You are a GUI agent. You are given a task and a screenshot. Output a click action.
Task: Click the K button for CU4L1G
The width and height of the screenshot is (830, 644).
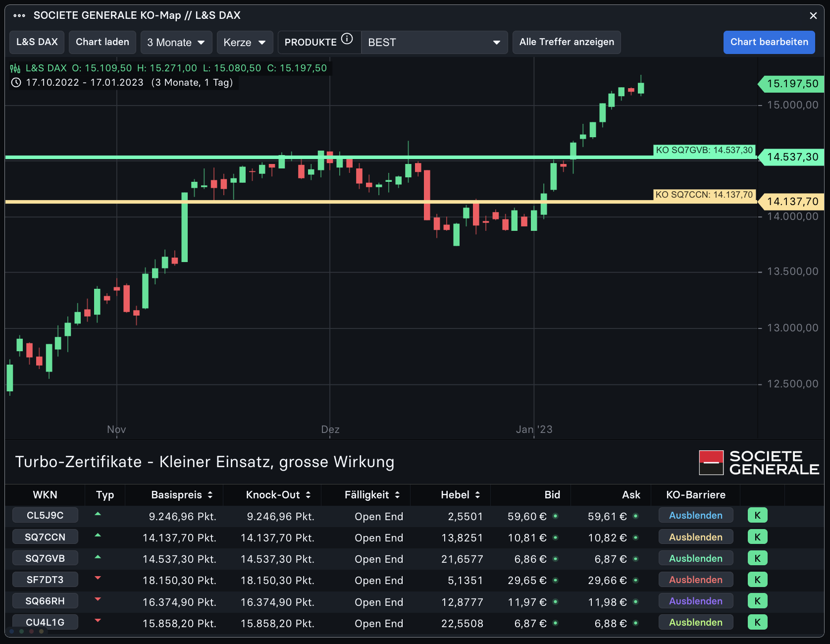[x=757, y=622]
